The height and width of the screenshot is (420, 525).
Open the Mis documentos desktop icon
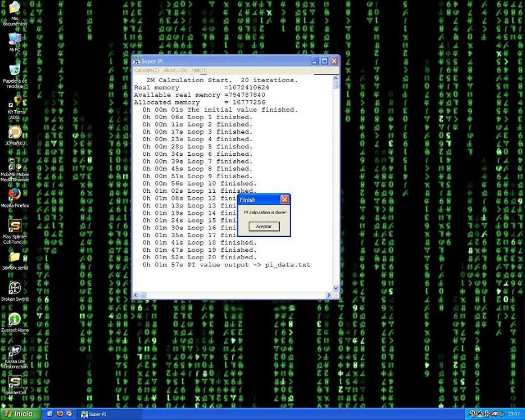[15, 13]
